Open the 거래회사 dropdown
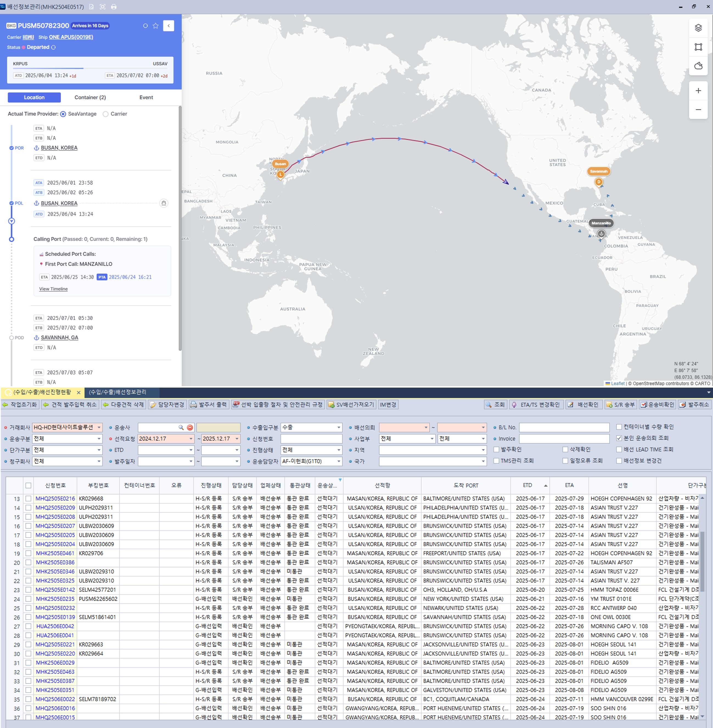 [x=99, y=427]
